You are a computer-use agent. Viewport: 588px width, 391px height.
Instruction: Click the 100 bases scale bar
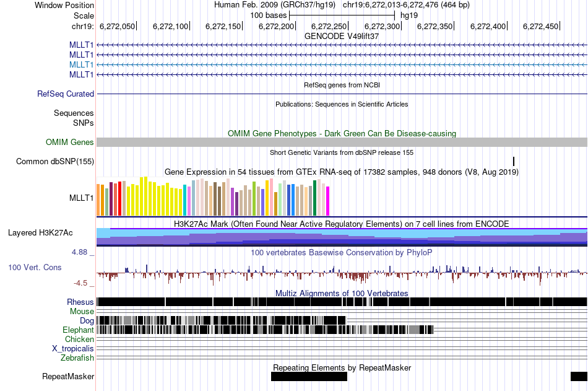pos(342,15)
